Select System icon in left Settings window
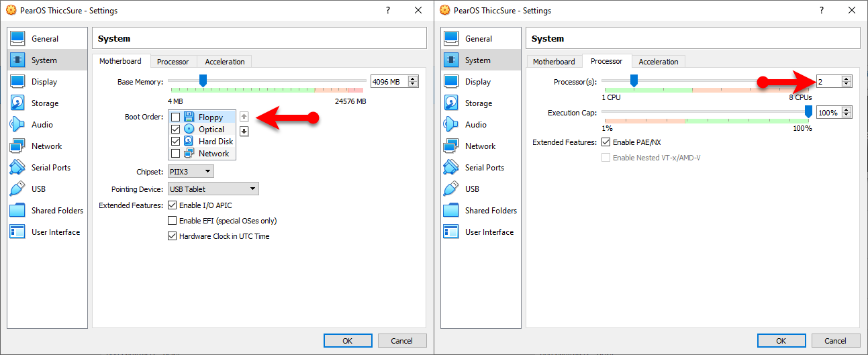Screen dimensions: 868x355 [x=17, y=60]
